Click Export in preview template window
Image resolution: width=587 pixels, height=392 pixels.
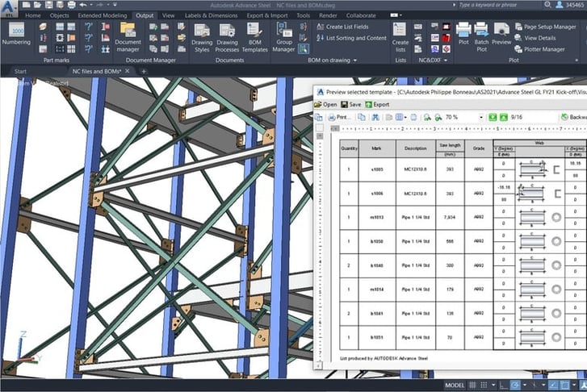pyautogui.click(x=377, y=104)
